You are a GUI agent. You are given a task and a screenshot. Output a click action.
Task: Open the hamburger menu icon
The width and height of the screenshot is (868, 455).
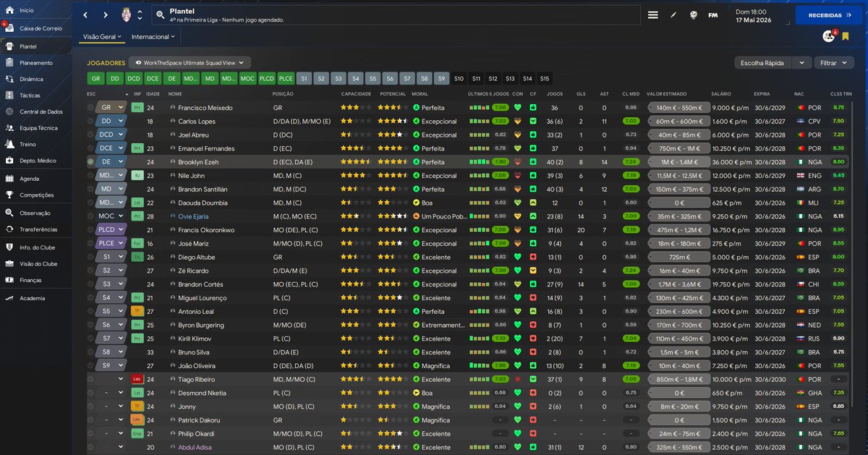(653, 14)
